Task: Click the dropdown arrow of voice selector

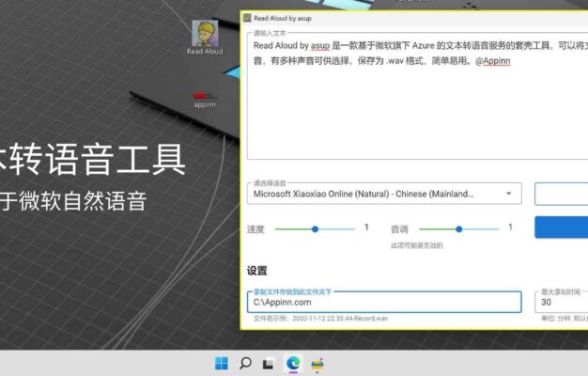Action: coord(509,194)
